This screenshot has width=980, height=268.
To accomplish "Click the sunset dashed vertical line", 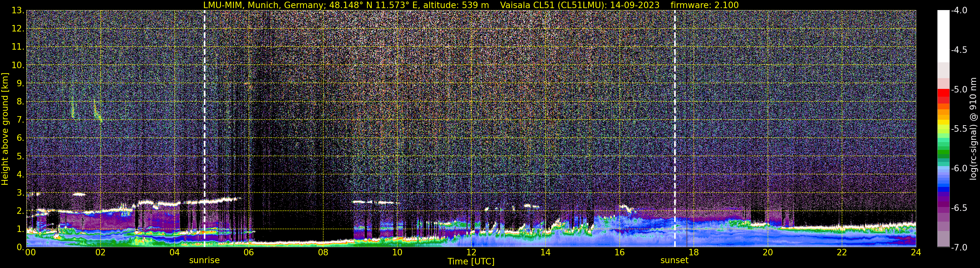I will click(x=675, y=128).
